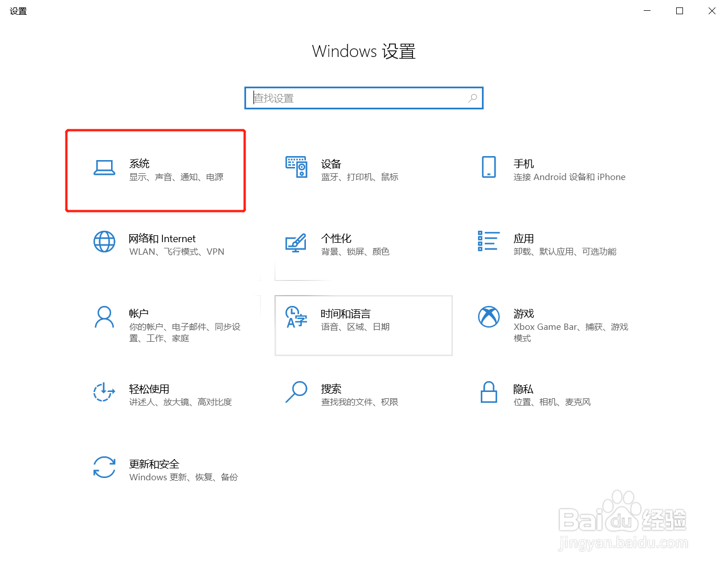Click the 个性化 personalization icon
728x568 pixels.
[x=296, y=242]
